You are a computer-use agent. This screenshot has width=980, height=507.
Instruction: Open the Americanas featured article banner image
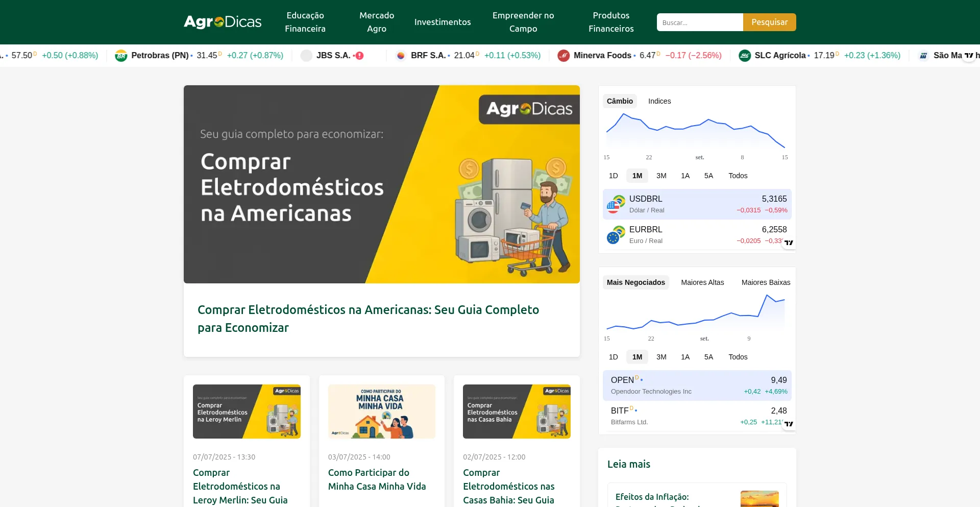click(382, 184)
